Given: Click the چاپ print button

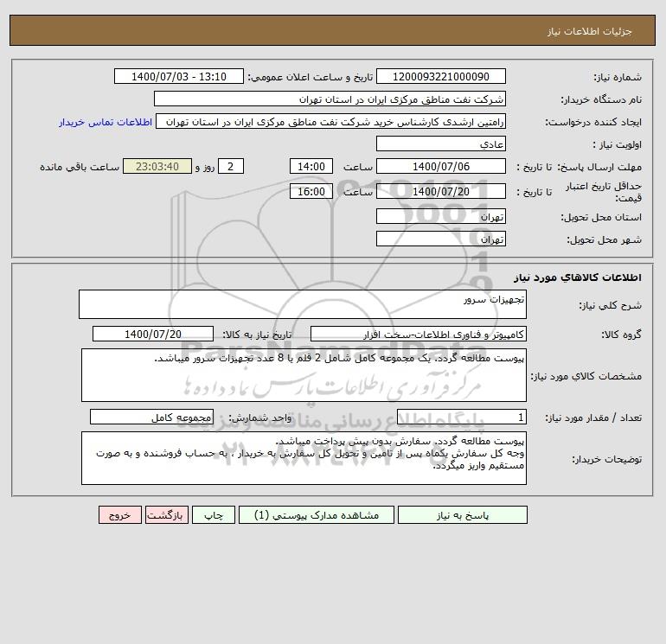Looking at the screenshot, I should [x=214, y=514].
